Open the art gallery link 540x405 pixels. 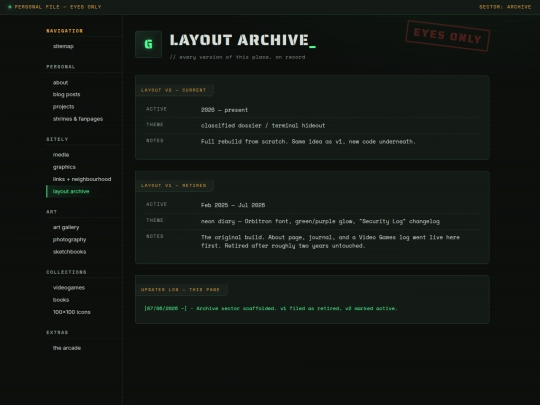(x=66, y=227)
